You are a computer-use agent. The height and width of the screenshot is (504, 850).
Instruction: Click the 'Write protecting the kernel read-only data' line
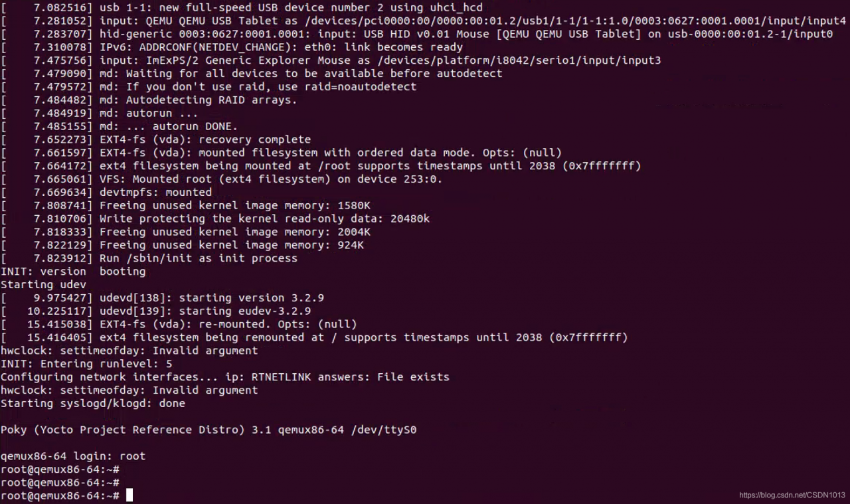(x=264, y=218)
